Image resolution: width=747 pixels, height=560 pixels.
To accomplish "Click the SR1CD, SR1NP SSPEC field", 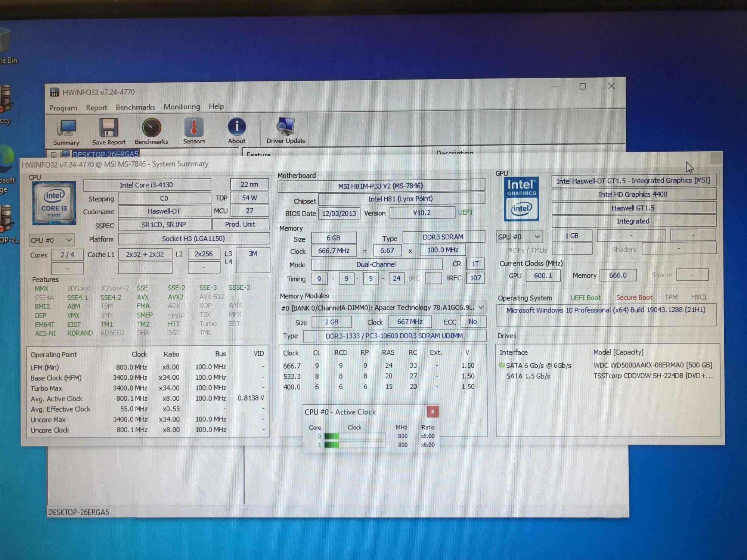I will (164, 225).
